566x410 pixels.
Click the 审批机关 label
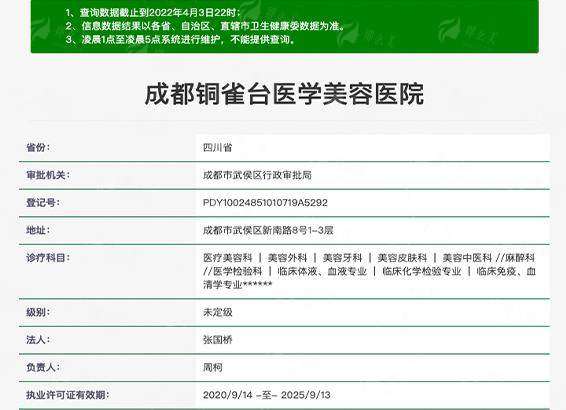click(48, 175)
